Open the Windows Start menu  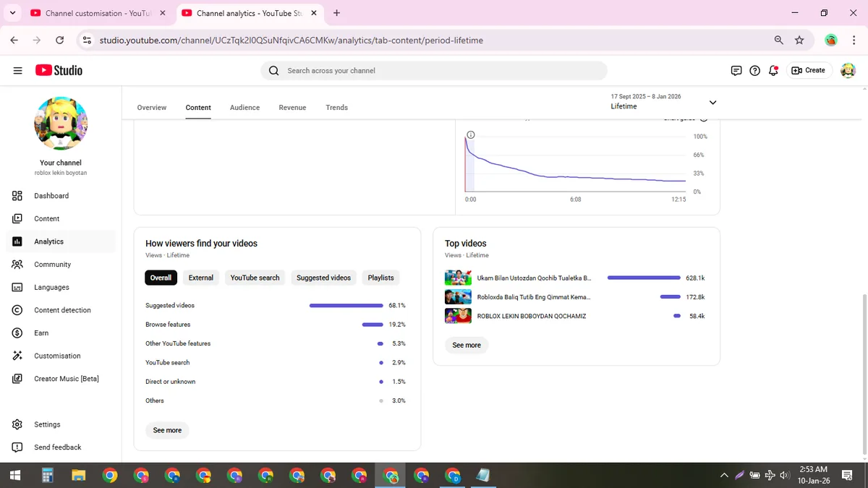click(x=14, y=475)
